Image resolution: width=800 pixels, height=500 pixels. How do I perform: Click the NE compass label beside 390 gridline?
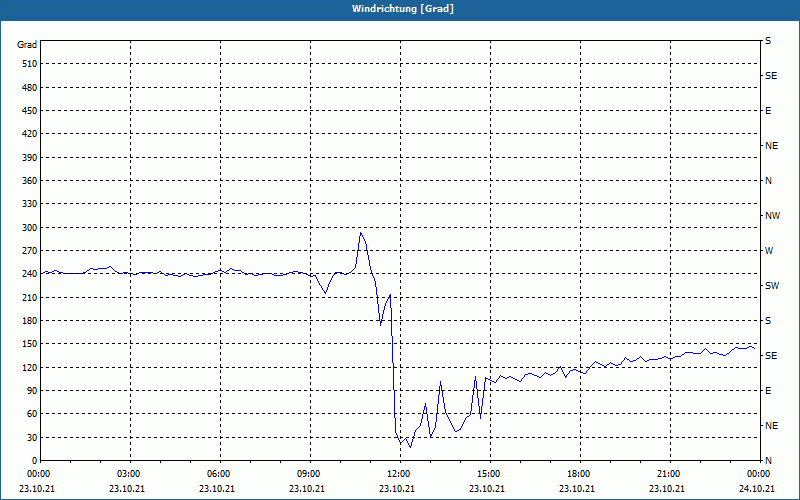tap(771, 146)
